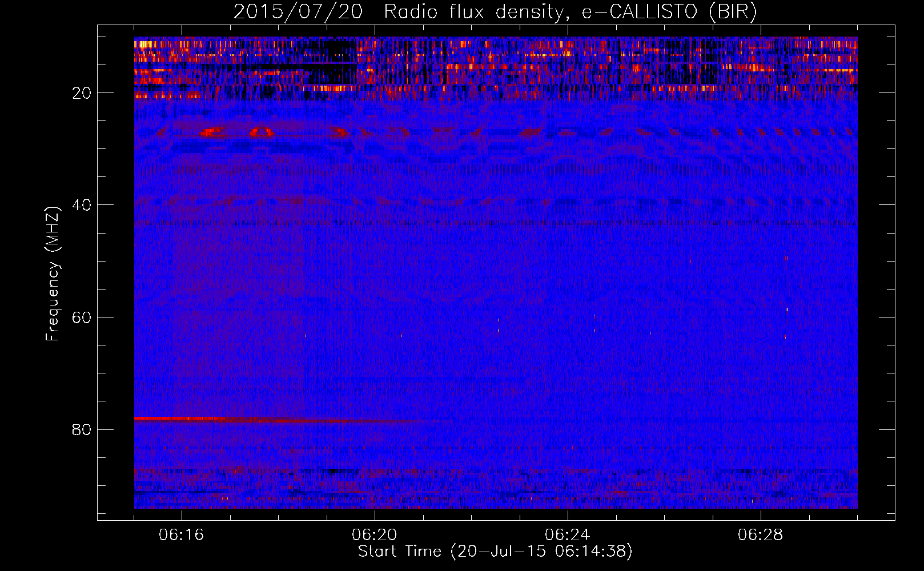Screen dimensions: 924x571
Task: Click the 06:28 time tick label
Action: (761, 535)
